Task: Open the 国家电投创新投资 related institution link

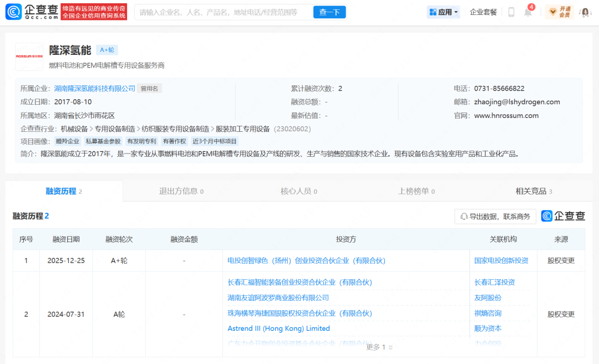Action: [x=501, y=260]
